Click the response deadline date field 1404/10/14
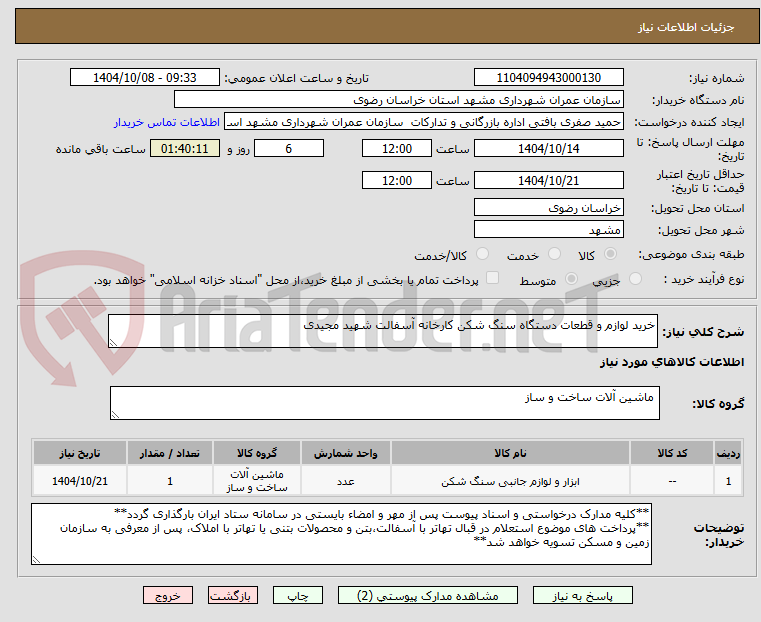Screen dimensions: 761x622 pyautogui.click(x=548, y=148)
